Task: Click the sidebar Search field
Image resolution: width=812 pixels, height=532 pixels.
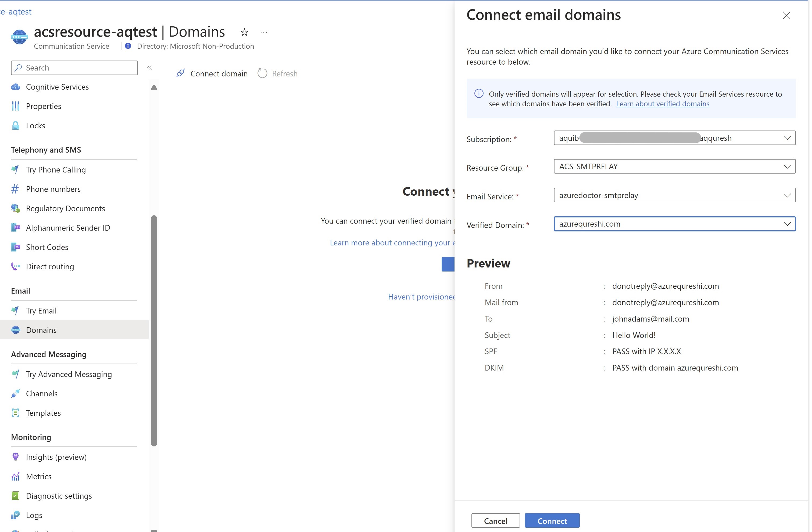Action: (x=74, y=68)
